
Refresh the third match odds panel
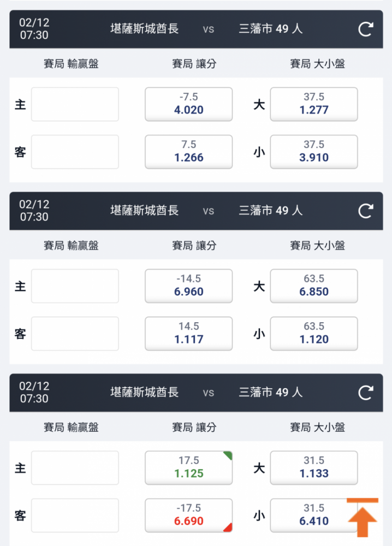(366, 393)
